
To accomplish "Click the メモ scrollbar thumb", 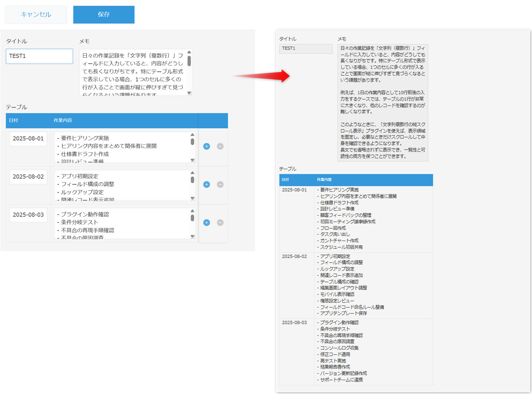I will click(x=189, y=61).
